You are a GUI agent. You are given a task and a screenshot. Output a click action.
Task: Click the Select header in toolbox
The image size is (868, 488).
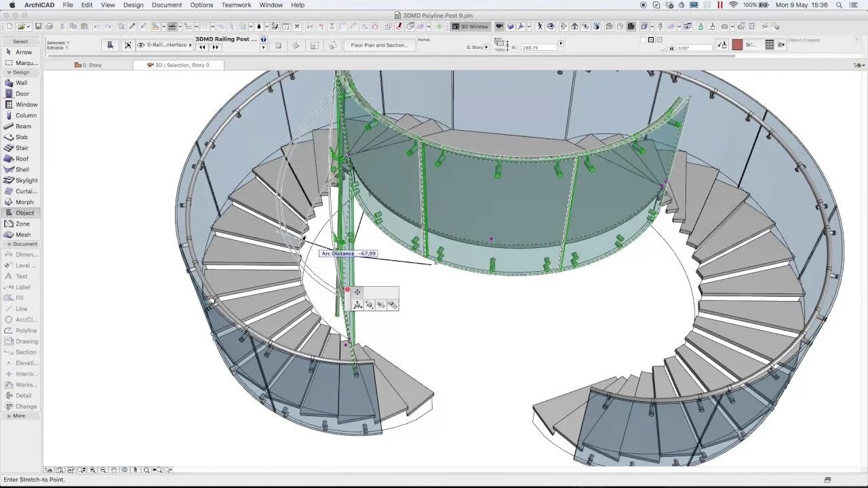click(x=20, y=41)
